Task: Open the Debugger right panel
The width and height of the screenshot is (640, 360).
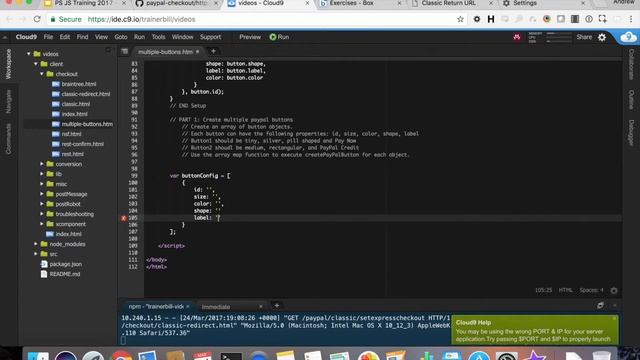Action: (631, 133)
